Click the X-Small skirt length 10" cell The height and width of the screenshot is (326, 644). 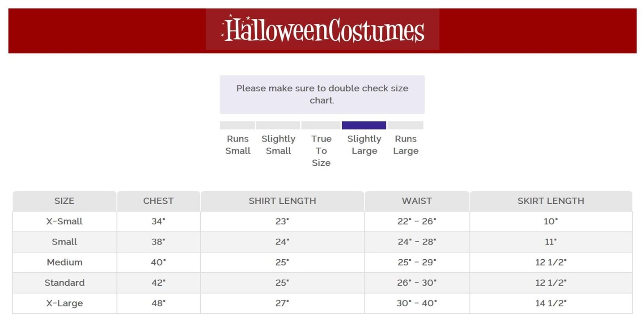pyautogui.click(x=551, y=221)
